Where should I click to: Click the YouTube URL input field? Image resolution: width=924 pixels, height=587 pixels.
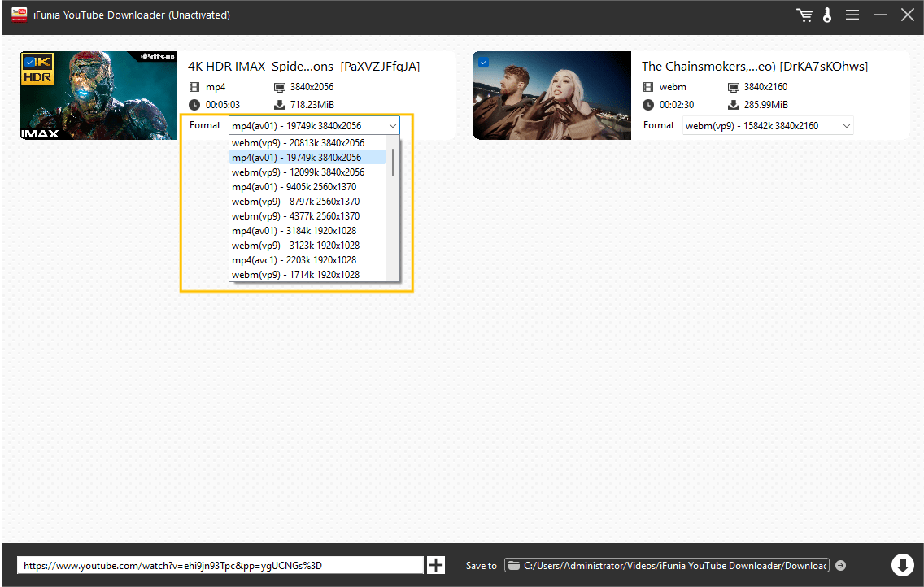coord(220,565)
